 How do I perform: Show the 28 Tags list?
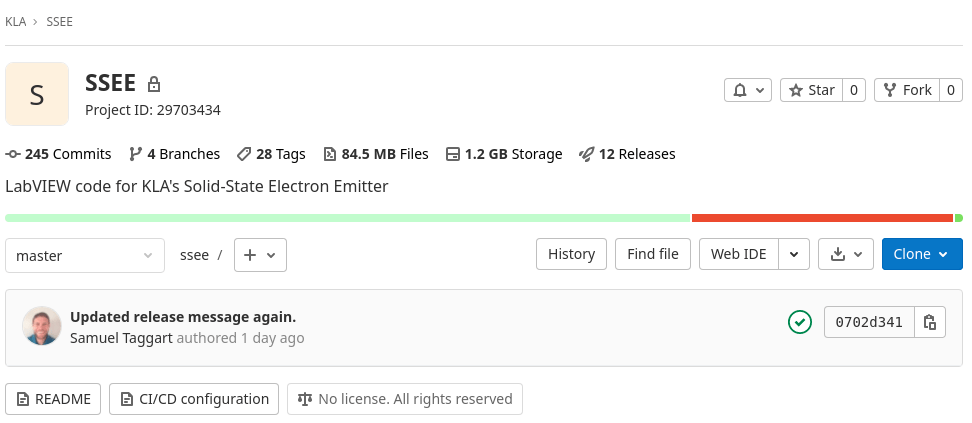tap(272, 154)
